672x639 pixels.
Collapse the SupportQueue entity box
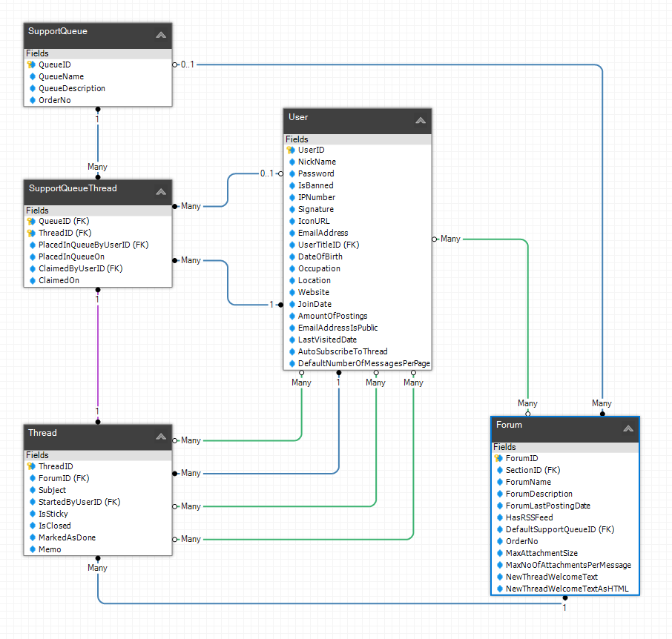point(161,35)
